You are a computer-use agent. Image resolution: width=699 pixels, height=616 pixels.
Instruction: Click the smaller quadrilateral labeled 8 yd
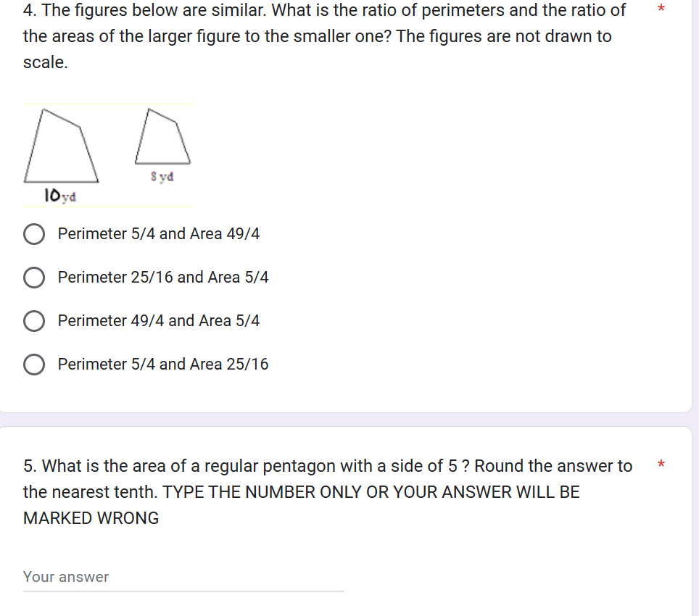click(161, 138)
